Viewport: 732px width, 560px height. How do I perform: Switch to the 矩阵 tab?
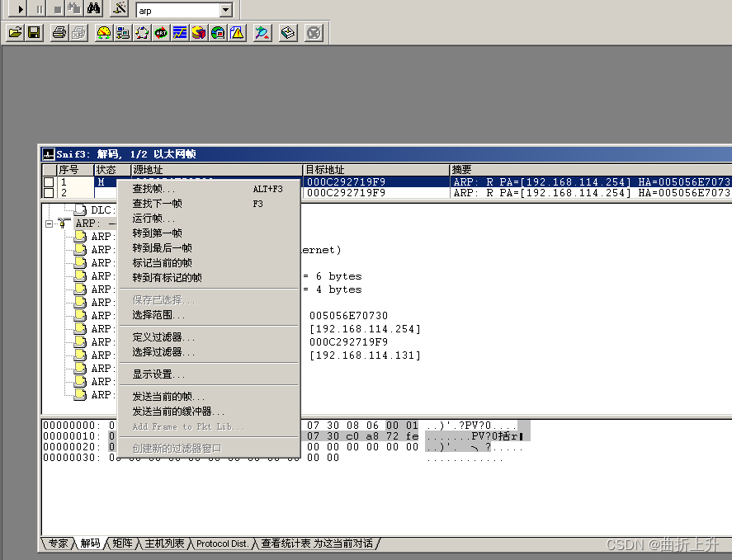[x=122, y=544]
